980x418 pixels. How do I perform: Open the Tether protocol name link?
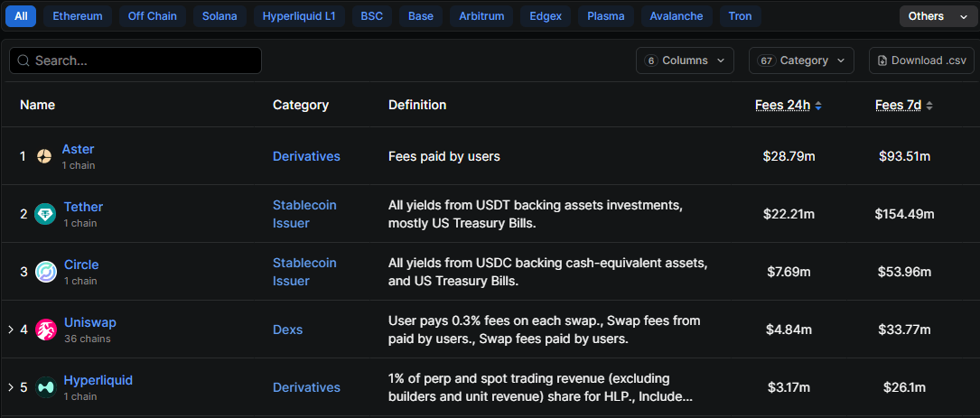pos(83,207)
